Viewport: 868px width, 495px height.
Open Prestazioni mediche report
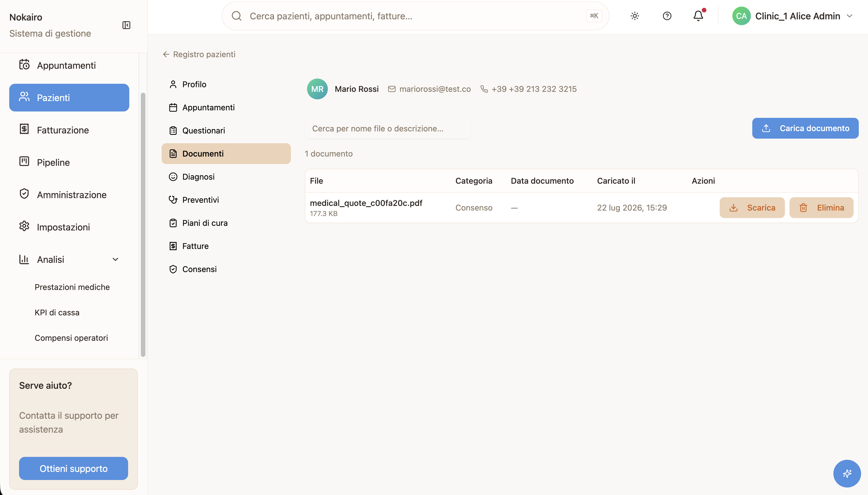72,287
